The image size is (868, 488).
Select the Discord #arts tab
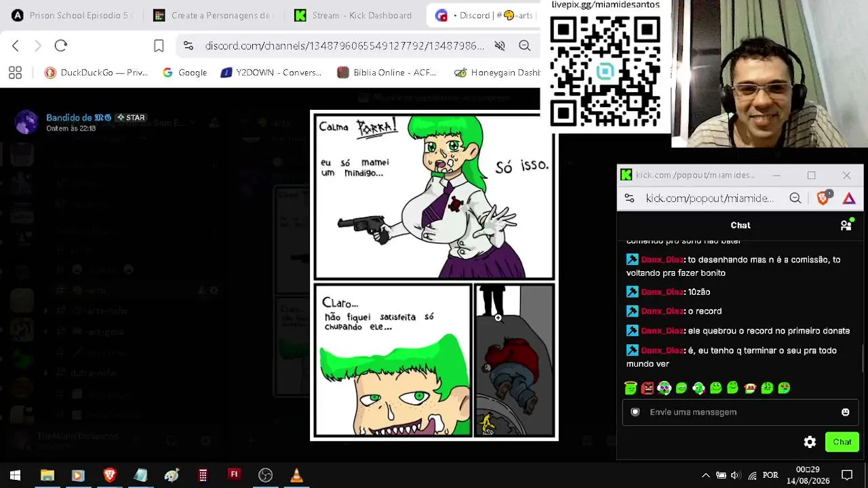pyautogui.click(x=484, y=15)
